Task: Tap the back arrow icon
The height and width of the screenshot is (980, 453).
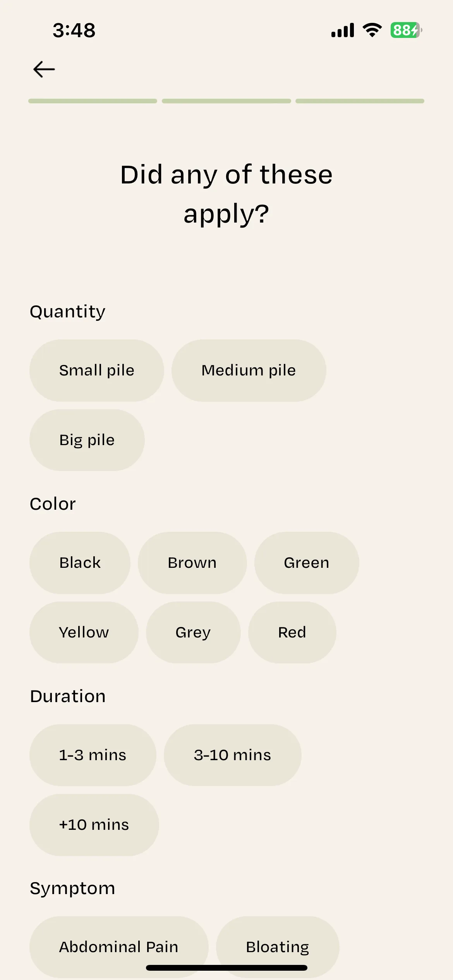Action: pos(44,70)
